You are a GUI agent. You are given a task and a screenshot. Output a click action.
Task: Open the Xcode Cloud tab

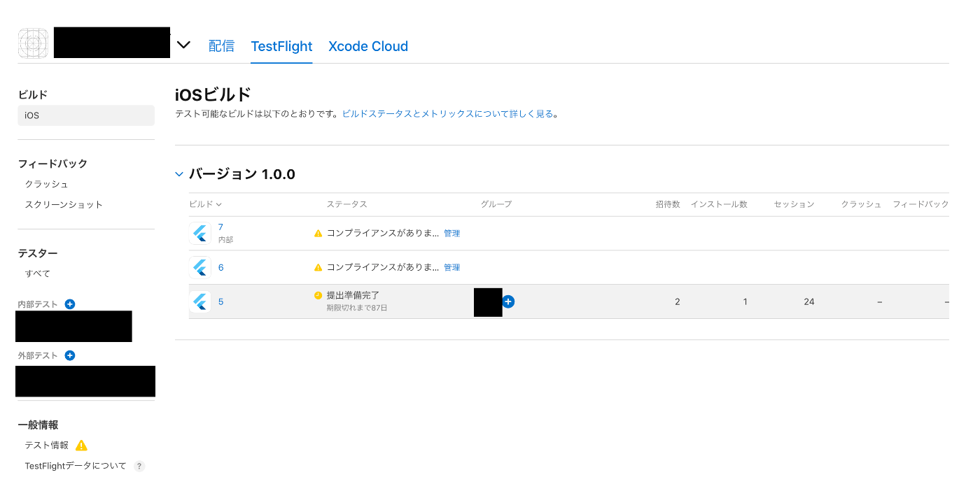pyautogui.click(x=368, y=46)
